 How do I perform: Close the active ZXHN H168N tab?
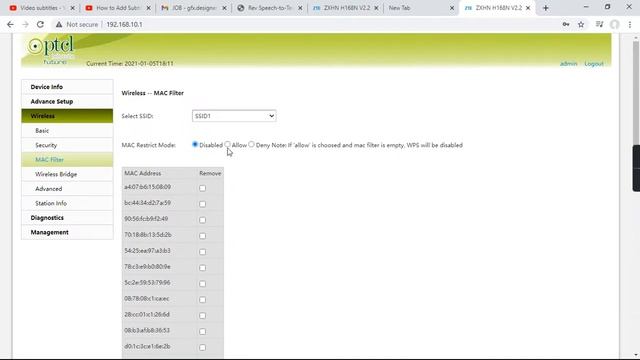(x=528, y=8)
